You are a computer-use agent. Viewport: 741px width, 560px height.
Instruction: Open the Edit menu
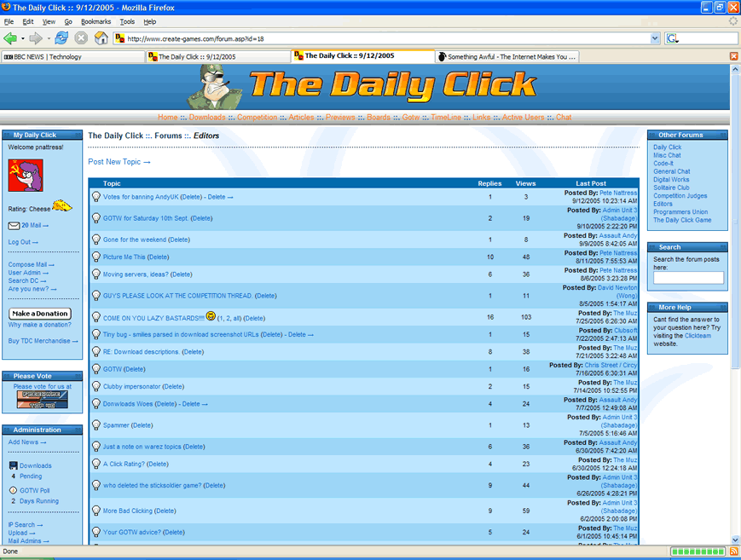tap(28, 22)
